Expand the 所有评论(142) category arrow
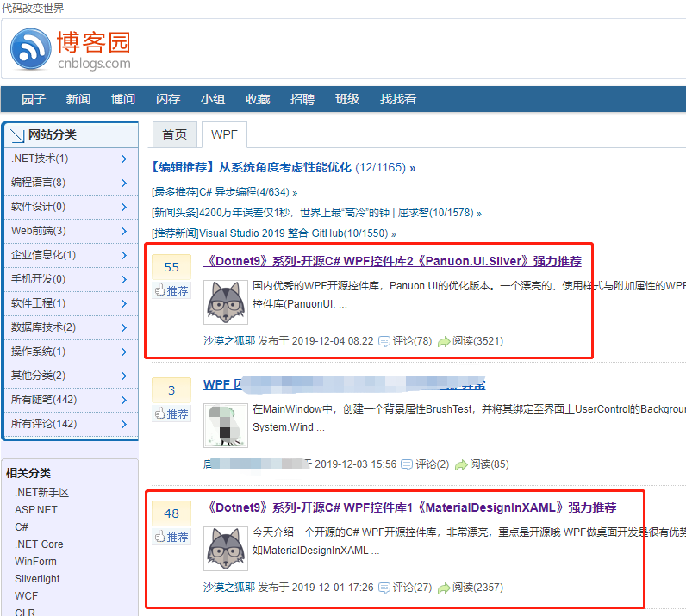The width and height of the screenshot is (686, 616). [124, 424]
